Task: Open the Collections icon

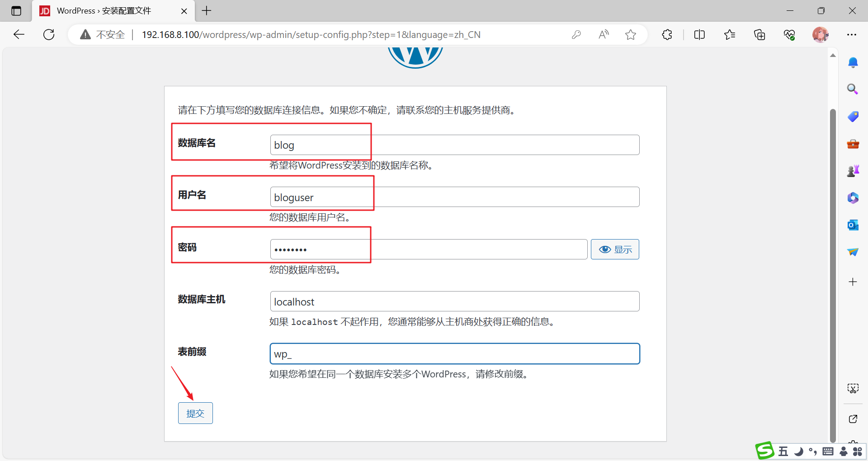Action: (x=759, y=34)
